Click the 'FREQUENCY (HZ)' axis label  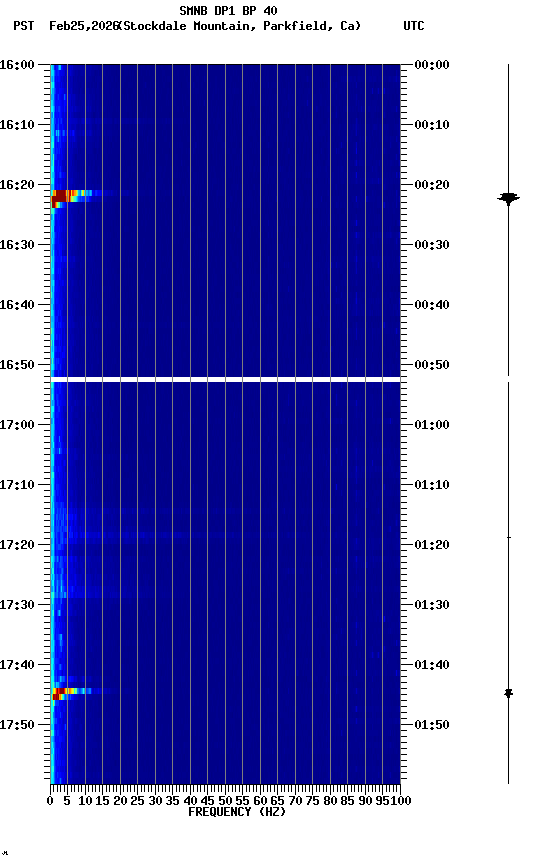point(237,812)
